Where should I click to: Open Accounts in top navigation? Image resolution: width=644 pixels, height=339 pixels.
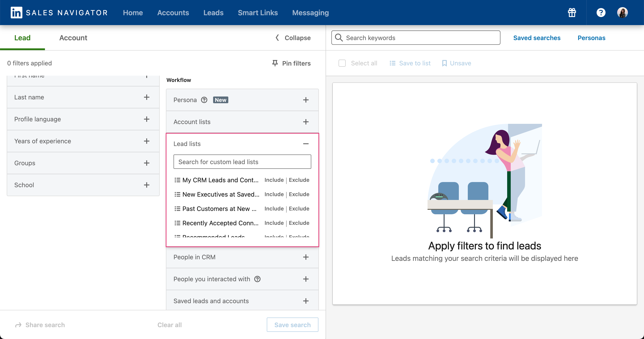click(173, 13)
